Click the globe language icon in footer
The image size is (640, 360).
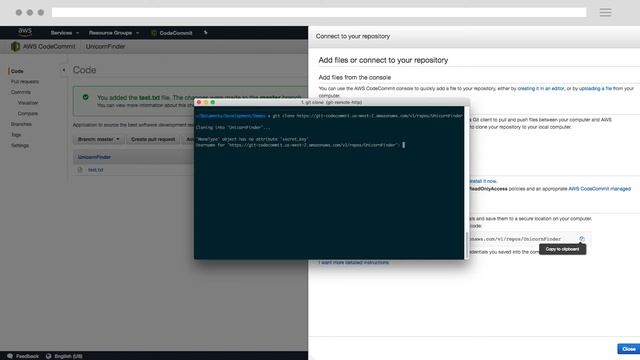pyautogui.click(x=49, y=356)
